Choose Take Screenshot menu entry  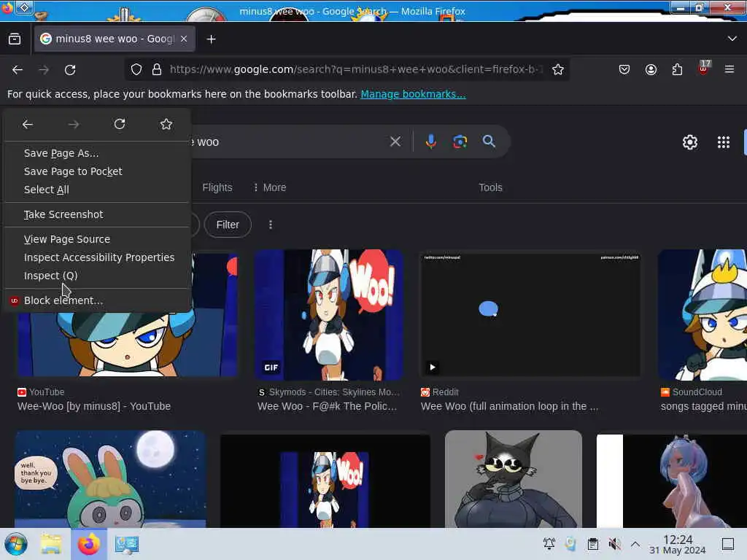pyautogui.click(x=98, y=214)
